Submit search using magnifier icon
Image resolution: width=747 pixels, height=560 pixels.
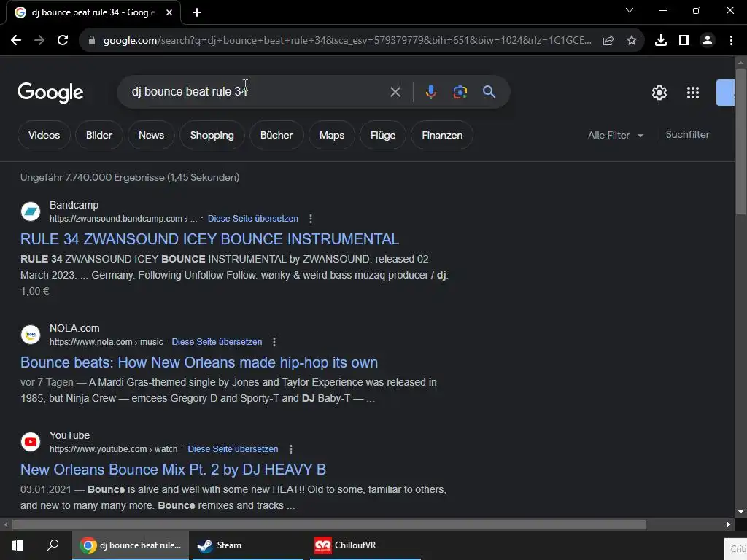(x=489, y=92)
